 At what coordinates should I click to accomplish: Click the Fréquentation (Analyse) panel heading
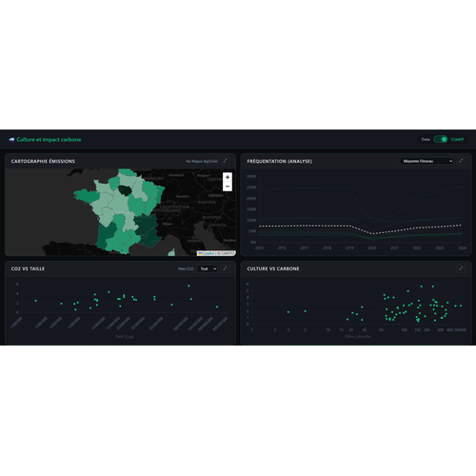[x=280, y=161]
